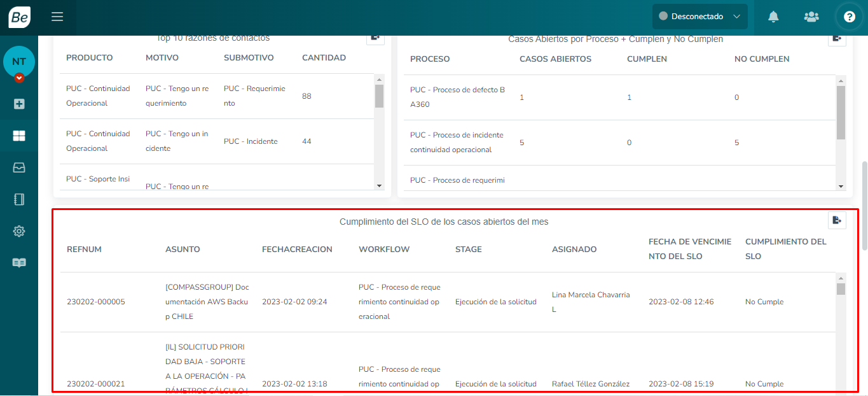The width and height of the screenshot is (868, 396).
Task: Open the dashboard grid icon in sidebar
Action: [19, 136]
